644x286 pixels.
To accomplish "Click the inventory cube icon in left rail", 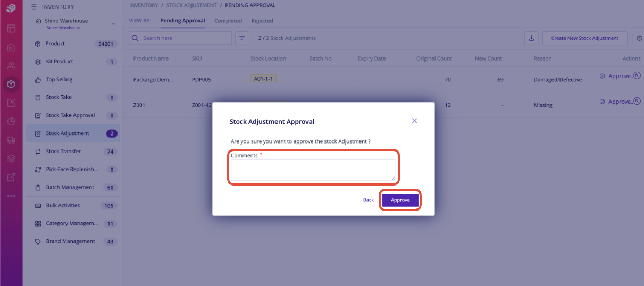I will 11,84.
